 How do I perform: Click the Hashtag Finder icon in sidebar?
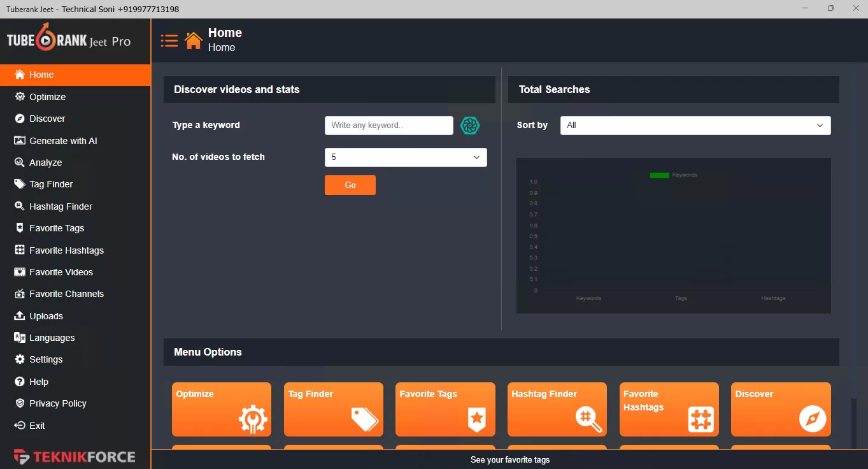[20, 206]
